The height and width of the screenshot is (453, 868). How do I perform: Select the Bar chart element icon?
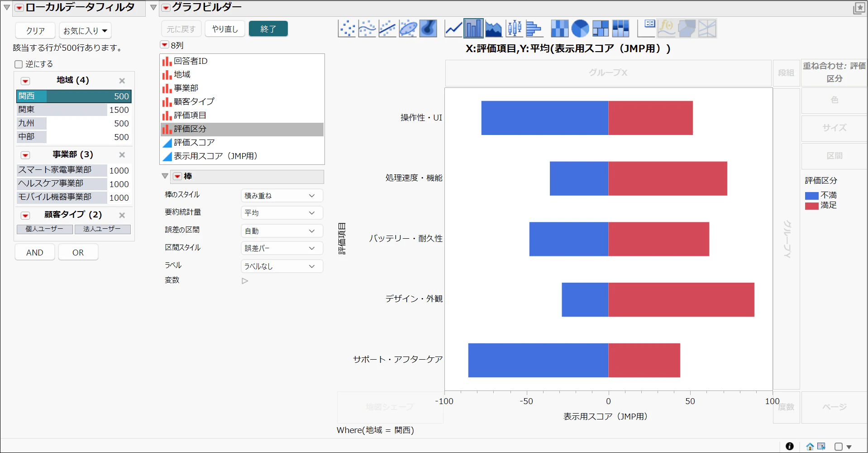[473, 29]
